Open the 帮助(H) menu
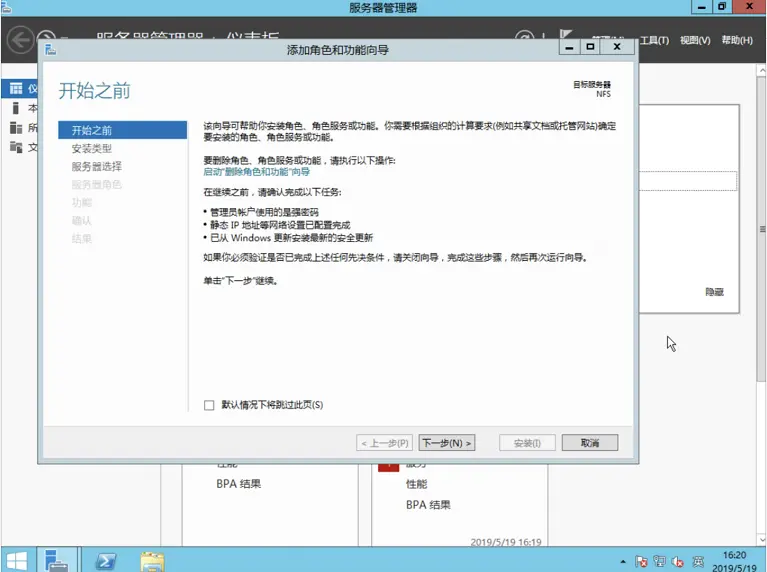This screenshot has width=767, height=572. tap(737, 40)
